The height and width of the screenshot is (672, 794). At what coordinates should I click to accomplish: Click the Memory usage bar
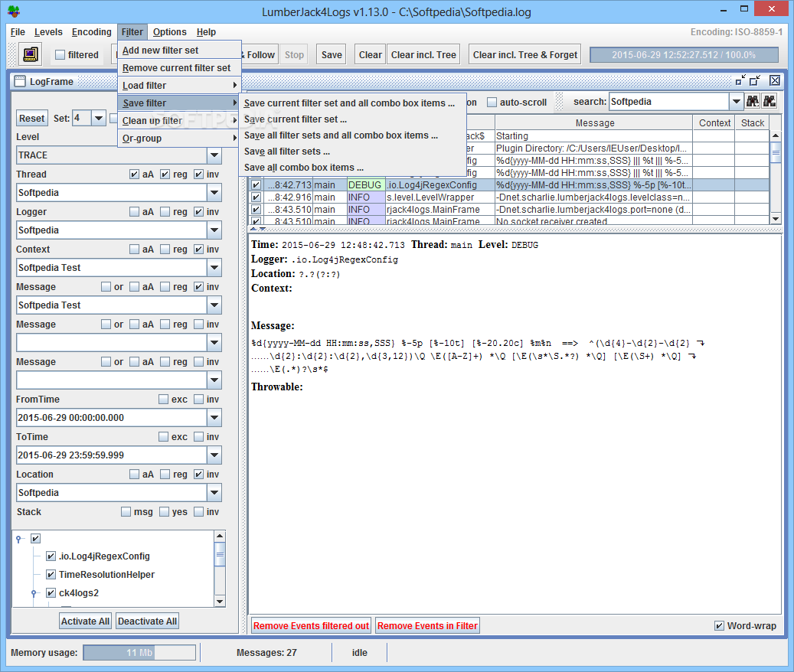coord(139,653)
